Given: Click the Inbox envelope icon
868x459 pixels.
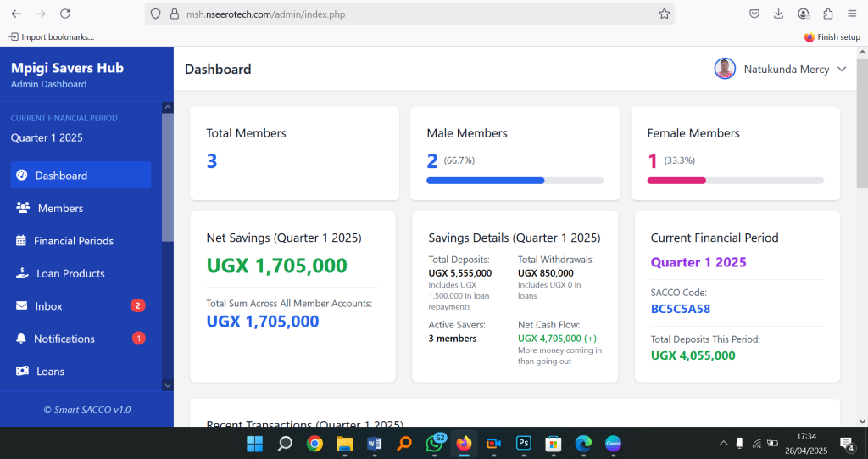Looking at the screenshot, I should 21,306.
